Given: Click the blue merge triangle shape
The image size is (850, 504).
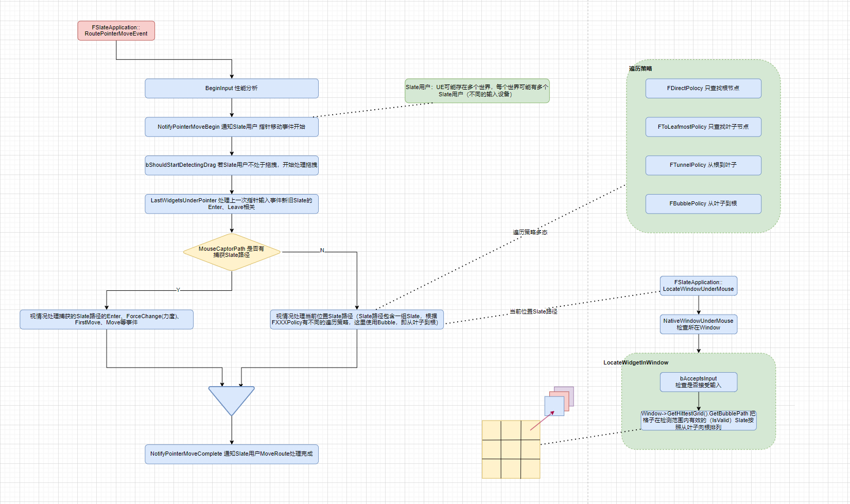Looking at the screenshot, I should point(232,401).
